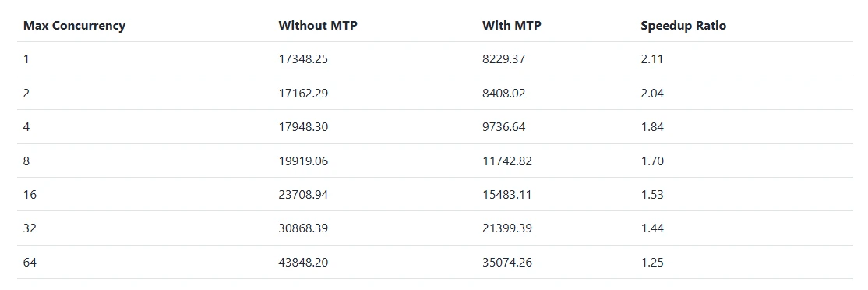This screenshot has width=868, height=290.
Task: Click the 9736.64 value
Action: click(x=503, y=127)
